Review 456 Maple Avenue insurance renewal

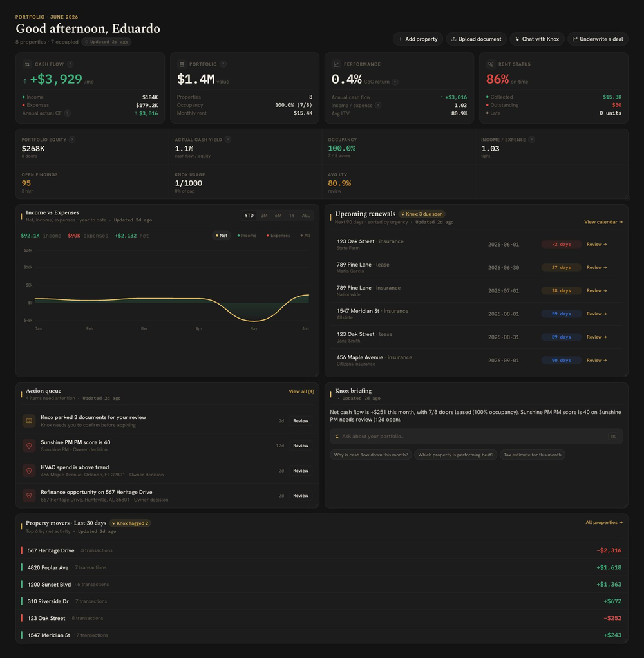pos(596,361)
